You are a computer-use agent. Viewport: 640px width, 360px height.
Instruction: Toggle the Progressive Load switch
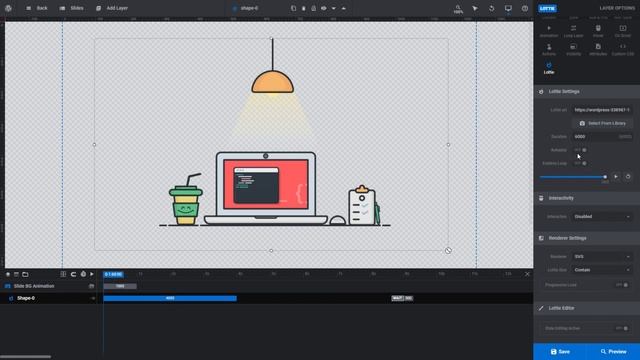point(622,285)
